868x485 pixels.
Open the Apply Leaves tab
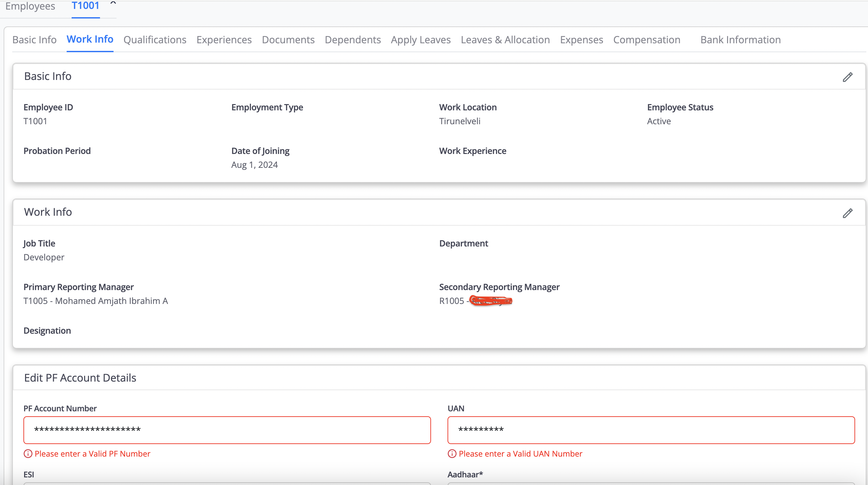(420, 40)
